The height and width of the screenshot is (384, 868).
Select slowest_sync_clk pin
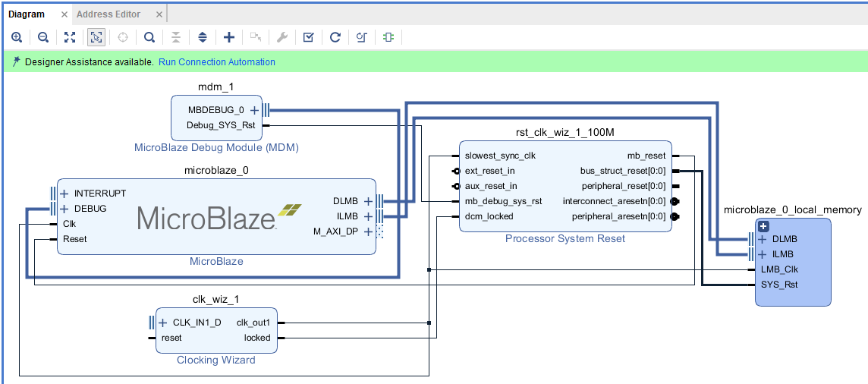[x=501, y=156]
